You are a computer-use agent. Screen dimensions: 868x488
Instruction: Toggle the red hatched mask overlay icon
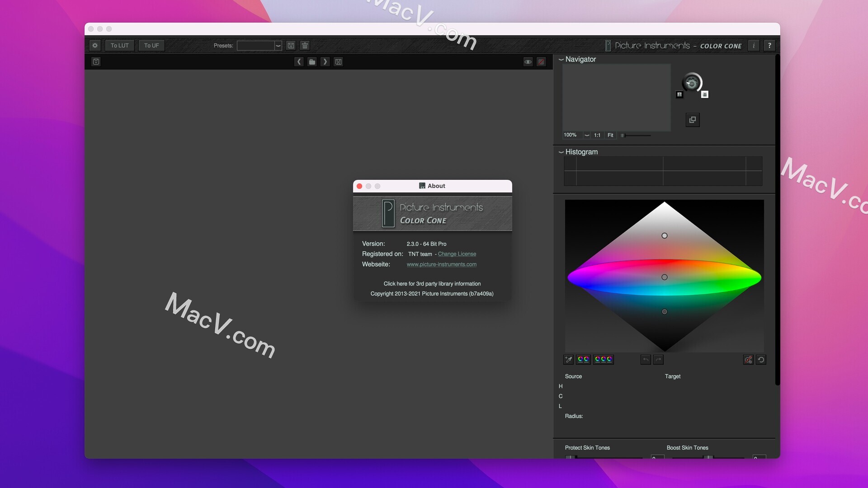click(x=541, y=62)
